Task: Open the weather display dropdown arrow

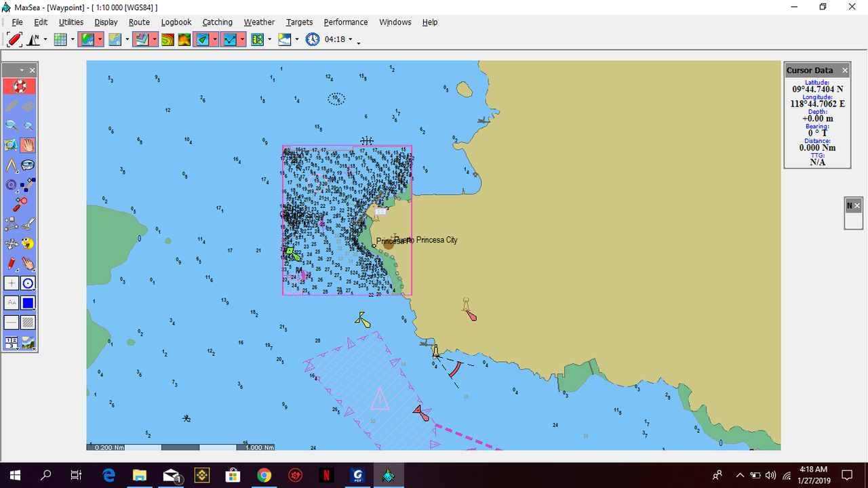Action: tap(296, 39)
